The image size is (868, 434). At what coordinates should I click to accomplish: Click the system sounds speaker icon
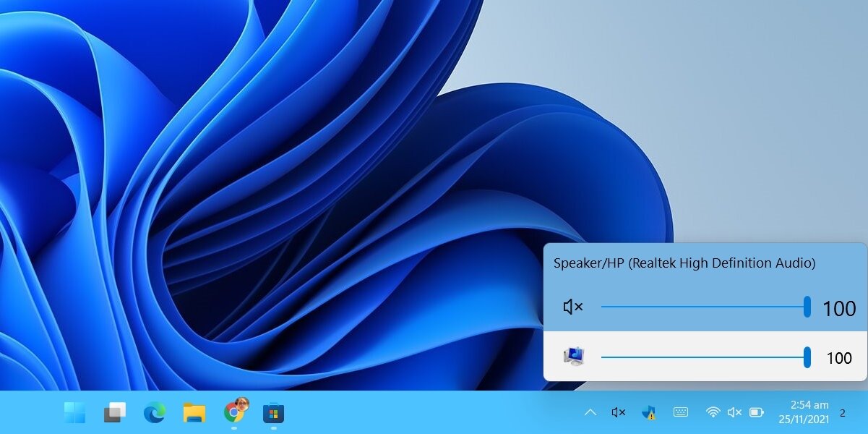click(x=575, y=356)
